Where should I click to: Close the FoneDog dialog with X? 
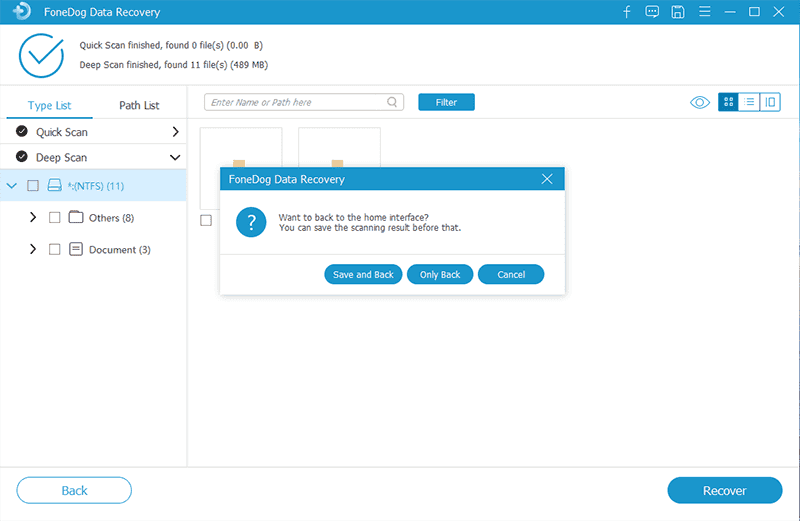[547, 179]
